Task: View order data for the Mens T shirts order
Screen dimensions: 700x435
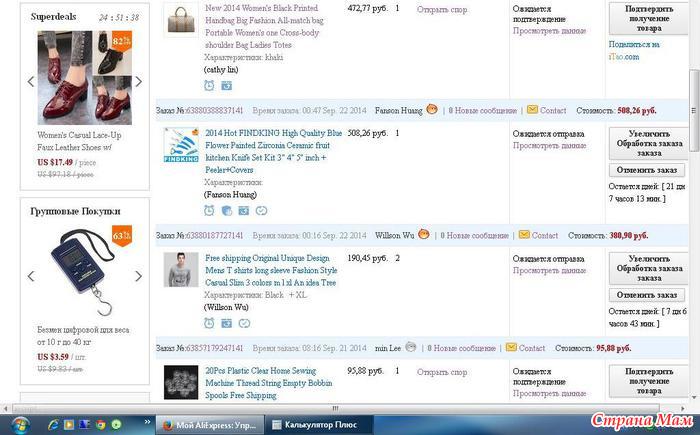Action: pos(549,271)
